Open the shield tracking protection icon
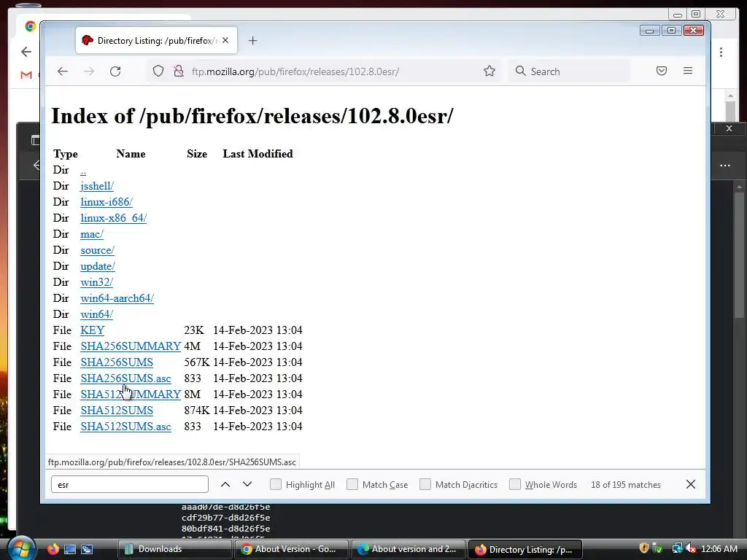The image size is (747, 560). click(x=158, y=71)
